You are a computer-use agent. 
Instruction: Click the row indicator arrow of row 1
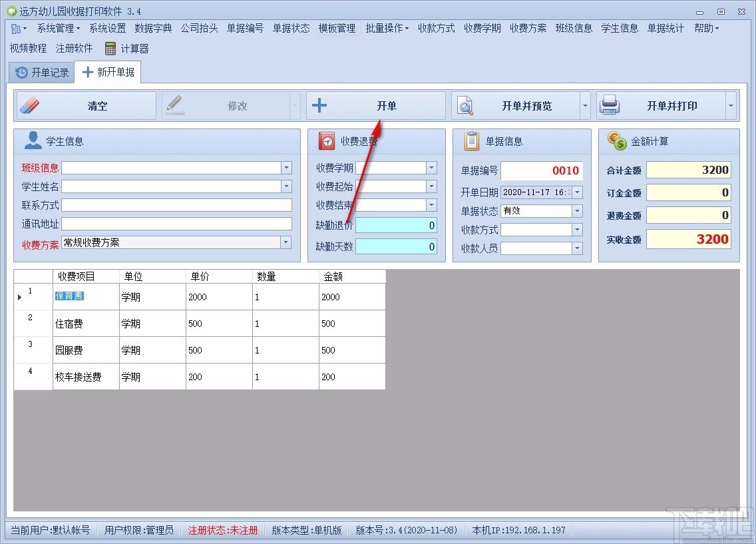[20, 297]
